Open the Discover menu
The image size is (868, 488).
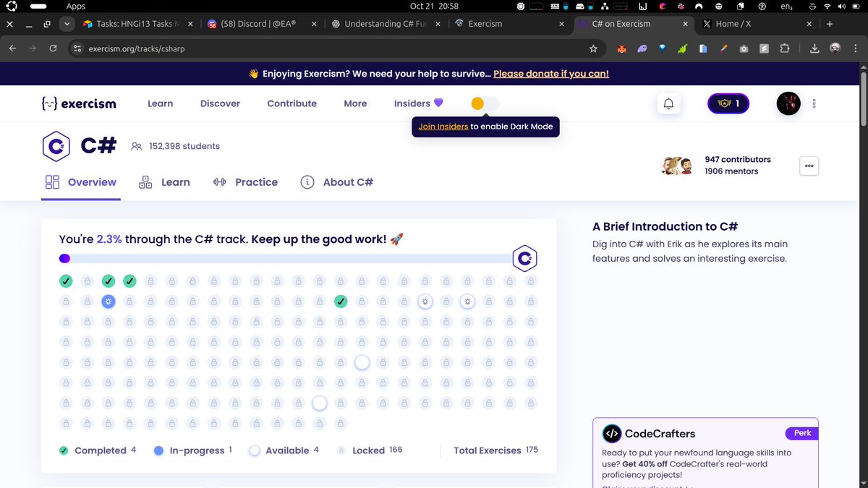220,103
